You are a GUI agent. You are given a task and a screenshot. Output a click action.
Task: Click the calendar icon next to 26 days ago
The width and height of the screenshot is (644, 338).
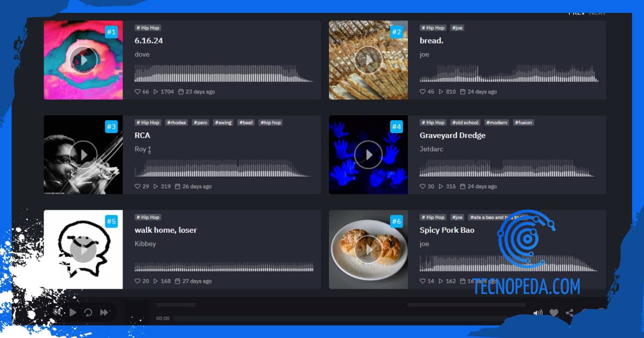[x=178, y=187]
